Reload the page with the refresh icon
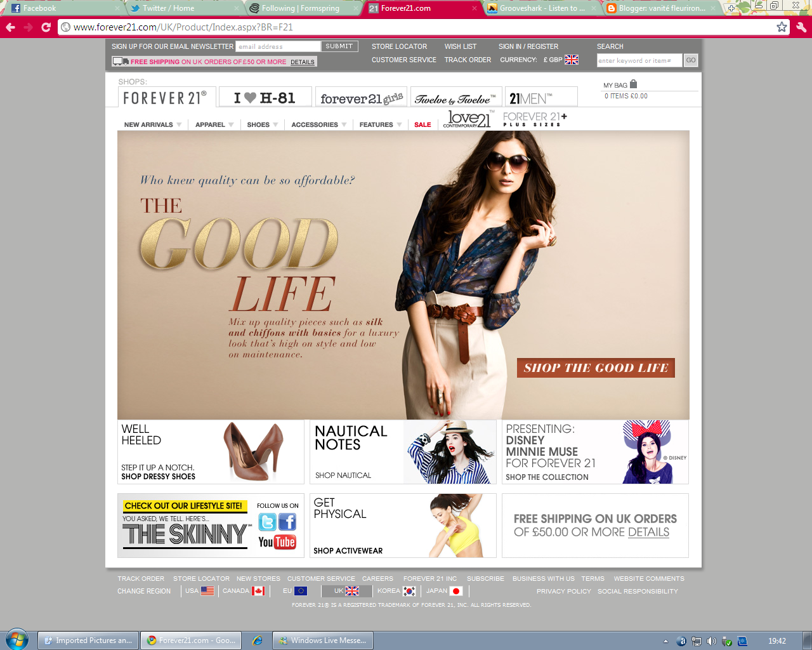 (x=46, y=27)
